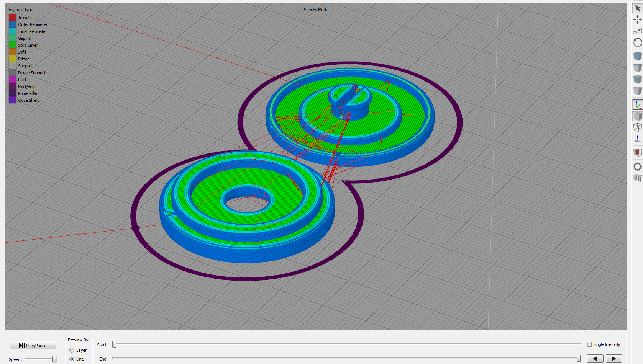This screenshot has width=643, height=364.
Task: Switch to front view cube
Action: (638, 79)
